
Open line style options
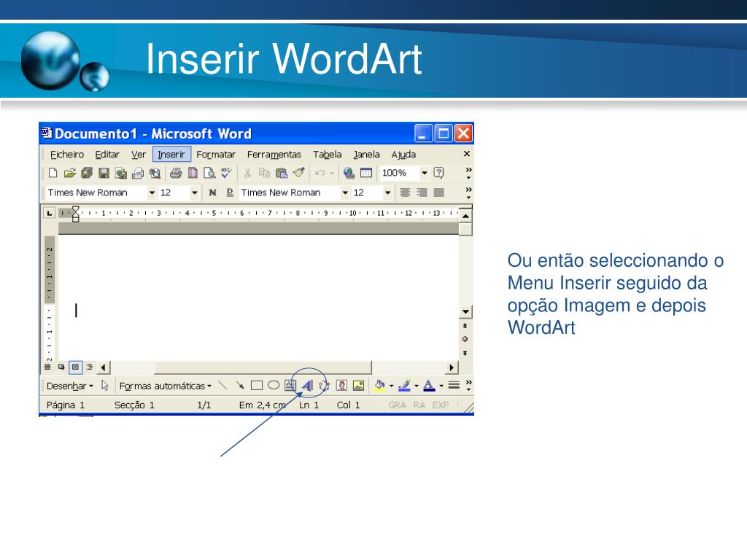454,385
